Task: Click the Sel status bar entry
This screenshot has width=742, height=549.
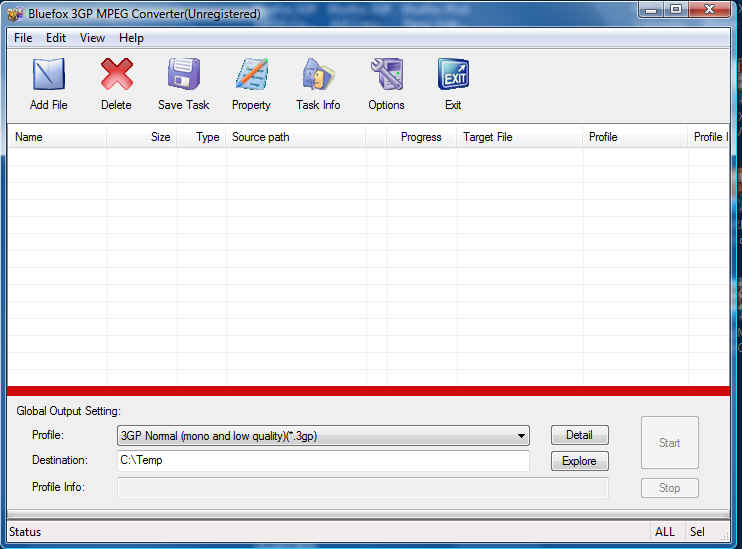Action: 697,532
